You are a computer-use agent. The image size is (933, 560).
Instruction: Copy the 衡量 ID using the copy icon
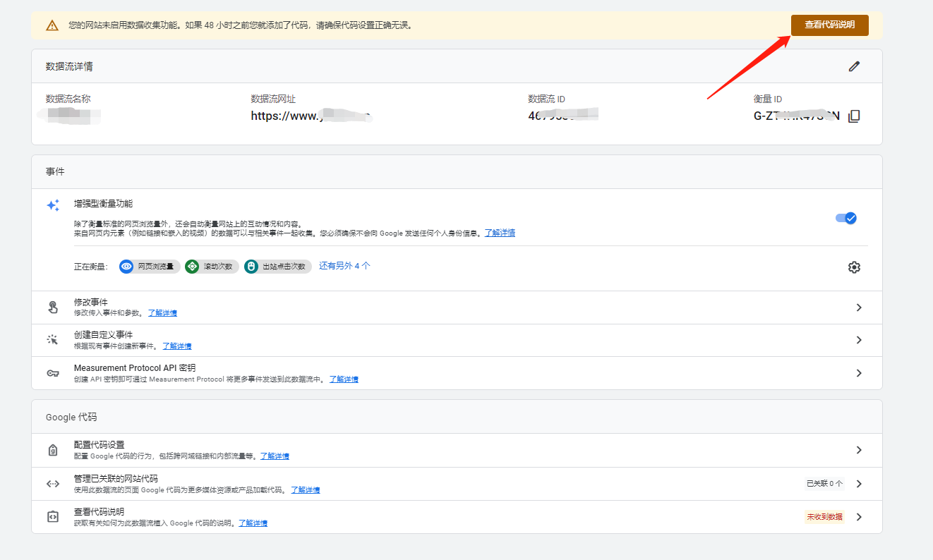pos(854,115)
